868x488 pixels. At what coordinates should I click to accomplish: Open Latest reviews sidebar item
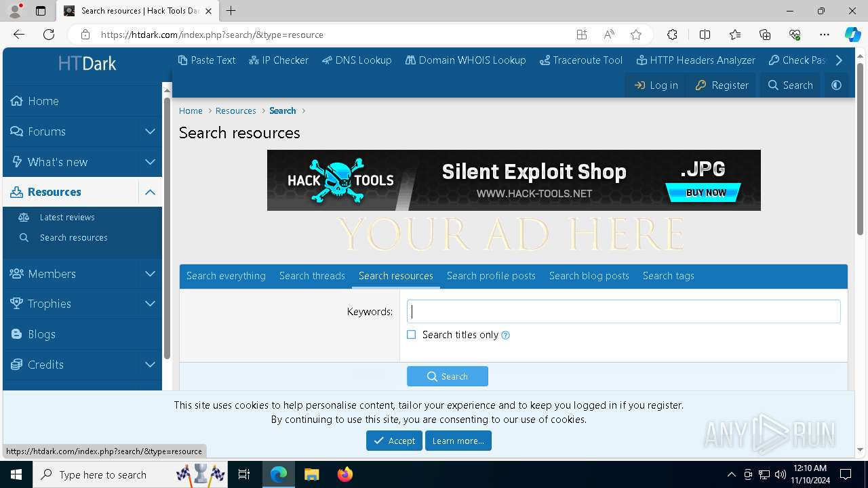(x=67, y=217)
